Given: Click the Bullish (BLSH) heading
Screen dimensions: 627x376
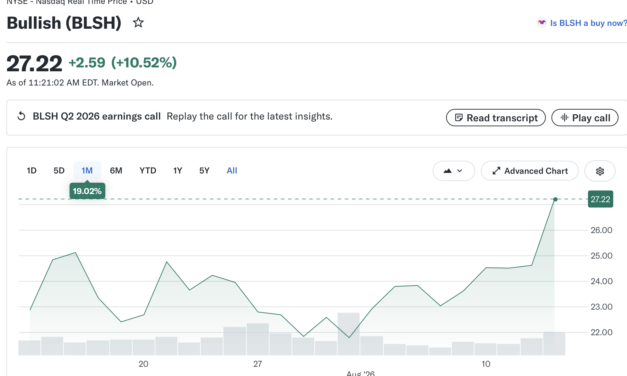Looking at the screenshot, I should point(64,23).
